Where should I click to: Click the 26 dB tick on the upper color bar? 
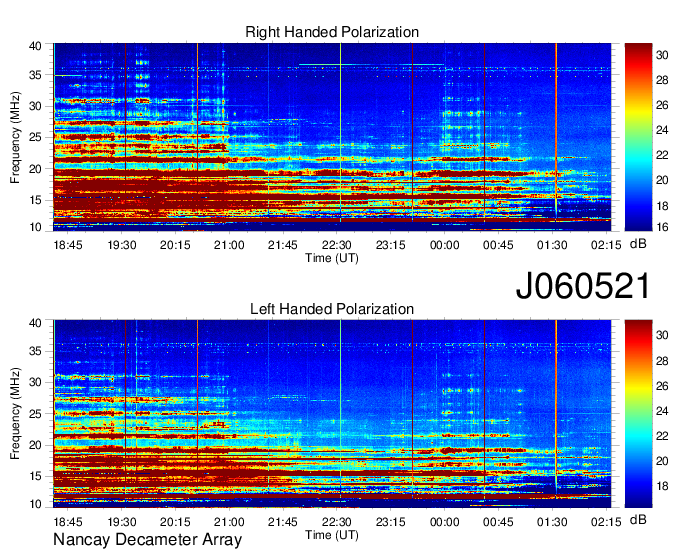click(662, 105)
